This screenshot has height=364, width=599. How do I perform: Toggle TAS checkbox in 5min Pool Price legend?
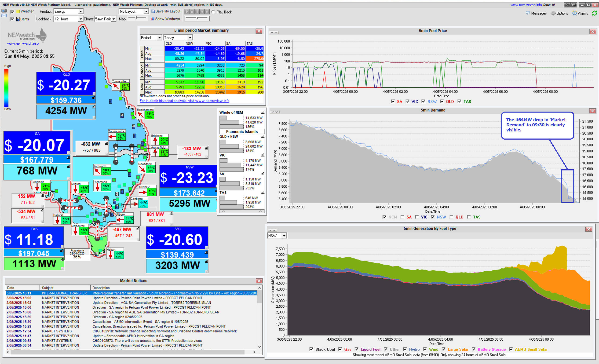(459, 102)
